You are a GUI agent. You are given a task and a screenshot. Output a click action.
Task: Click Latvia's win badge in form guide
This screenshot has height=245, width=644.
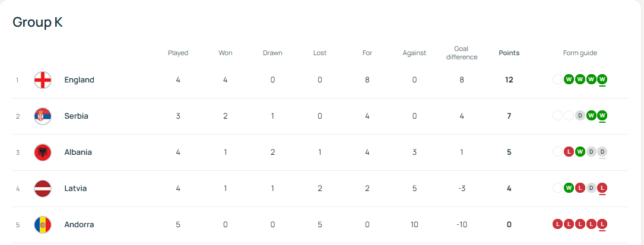[x=569, y=188]
